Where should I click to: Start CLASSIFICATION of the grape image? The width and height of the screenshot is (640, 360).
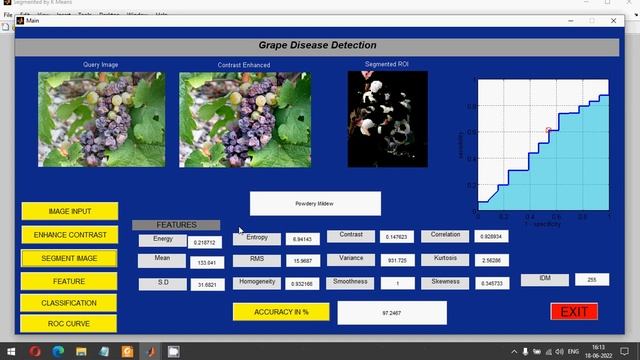[69, 303]
